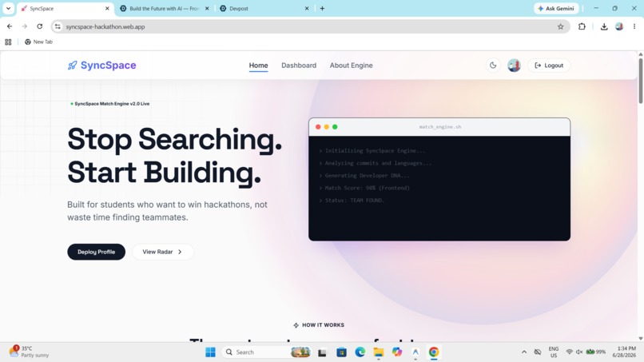Open the About Engine nav item
644x362 pixels.
tap(351, 66)
